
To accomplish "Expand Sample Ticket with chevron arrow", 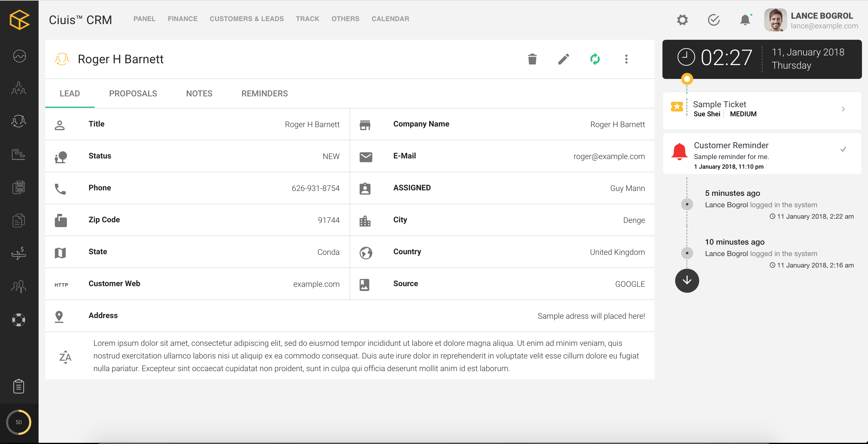I will click(x=843, y=109).
